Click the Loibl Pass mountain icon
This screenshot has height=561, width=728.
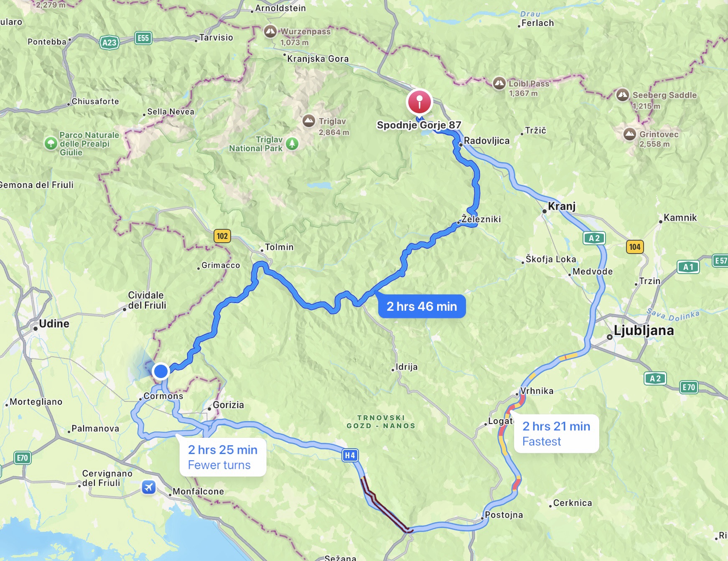[x=499, y=83]
